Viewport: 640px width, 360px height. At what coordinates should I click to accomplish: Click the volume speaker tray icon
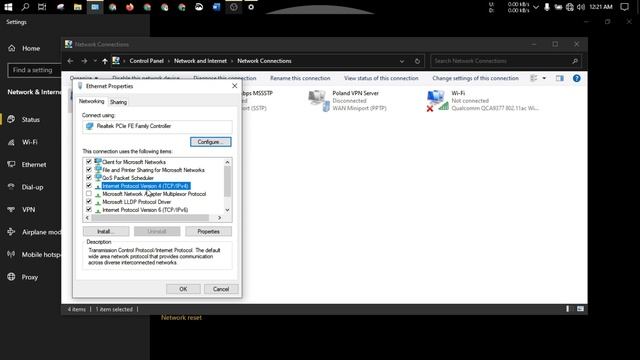tap(581, 7)
